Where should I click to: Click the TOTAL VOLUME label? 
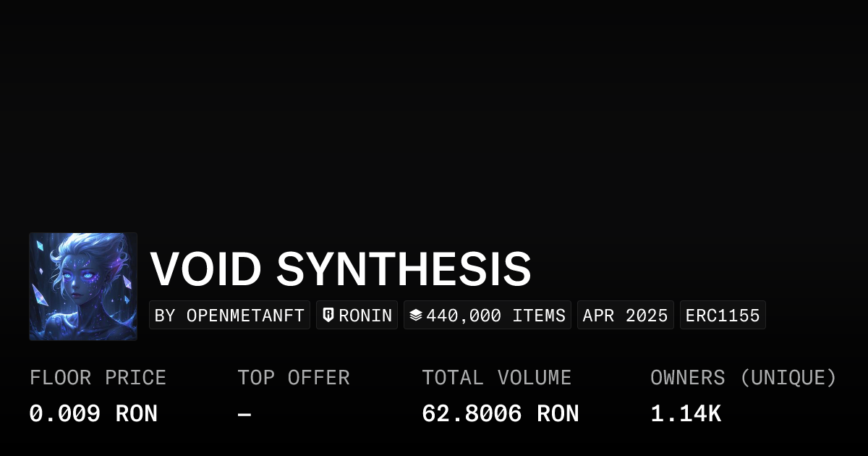click(496, 378)
